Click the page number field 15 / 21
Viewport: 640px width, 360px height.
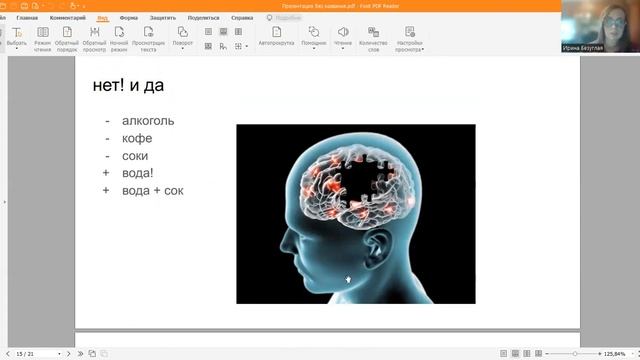35,354
